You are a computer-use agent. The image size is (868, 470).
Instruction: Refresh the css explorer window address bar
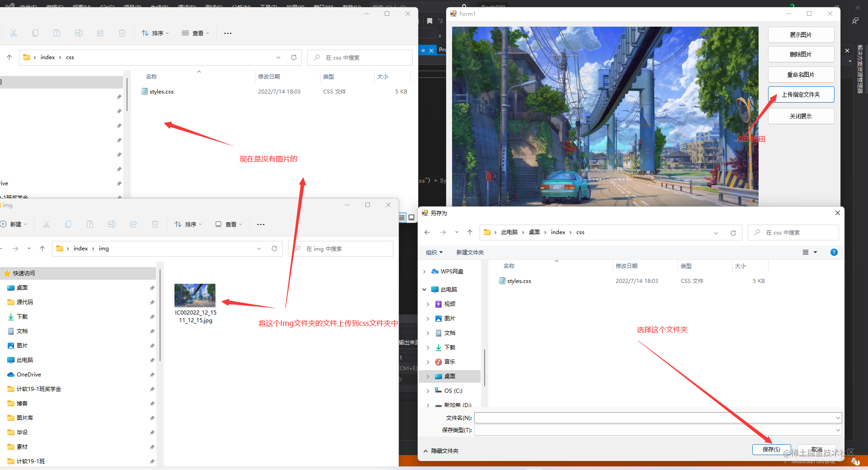coord(294,57)
